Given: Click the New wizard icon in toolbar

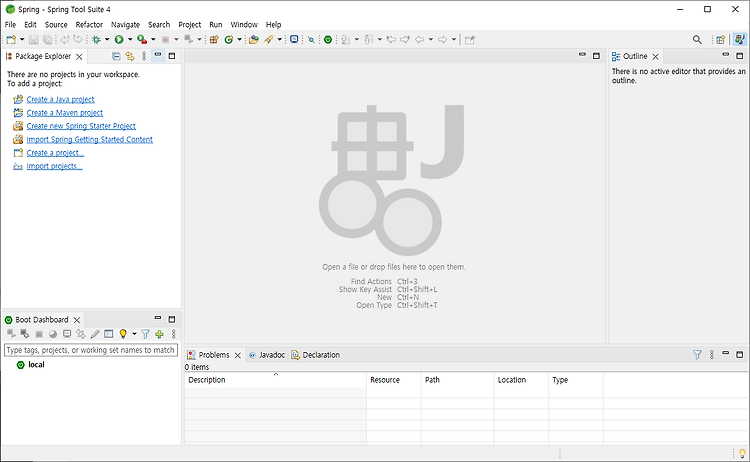Looking at the screenshot, I should point(11,40).
